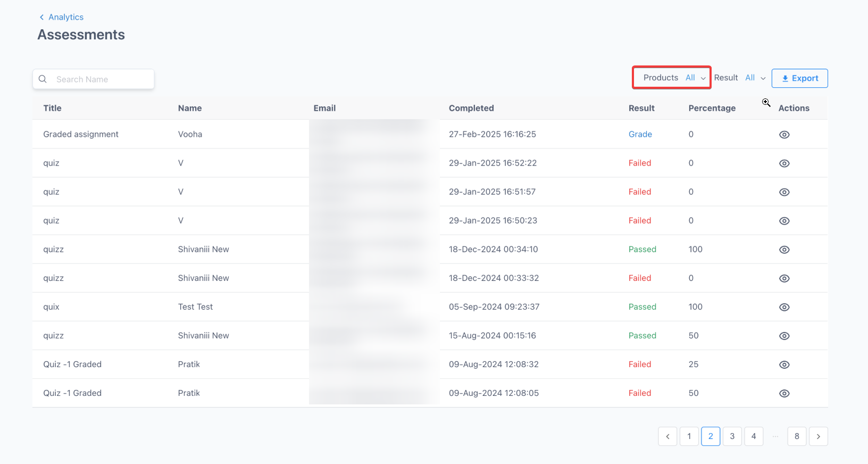This screenshot has height=464, width=868.
Task: Focus the Search Name input field
Action: pos(101,79)
